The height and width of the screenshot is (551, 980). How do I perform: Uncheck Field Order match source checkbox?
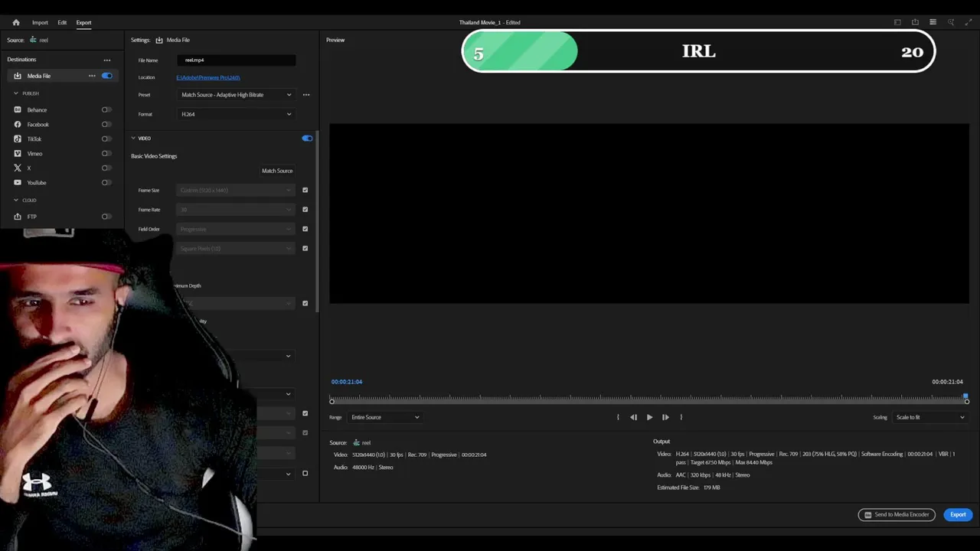(x=305, y=229)
